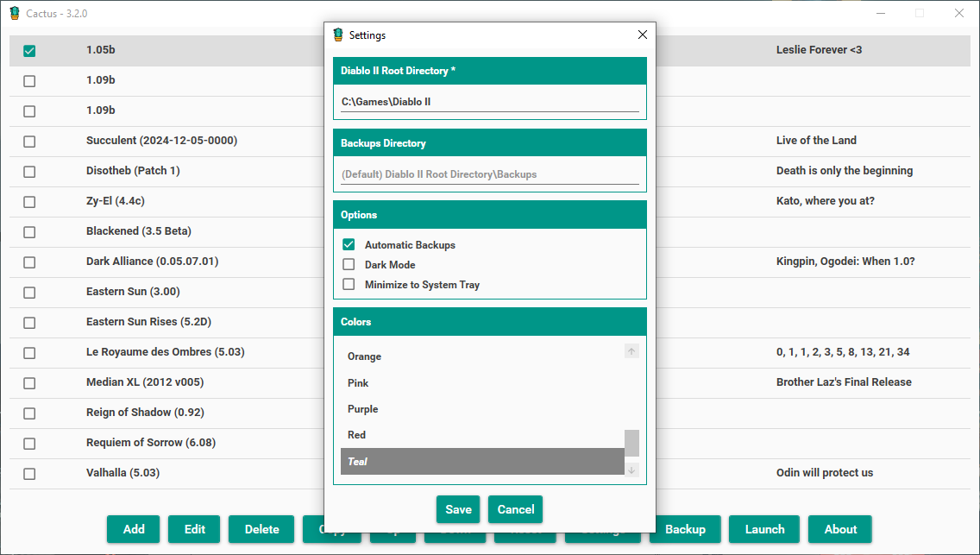Viewport: 980px width, 555px height.
Task: Select the Median XL (2012 v005) checkbox
Action: [29, 383]
